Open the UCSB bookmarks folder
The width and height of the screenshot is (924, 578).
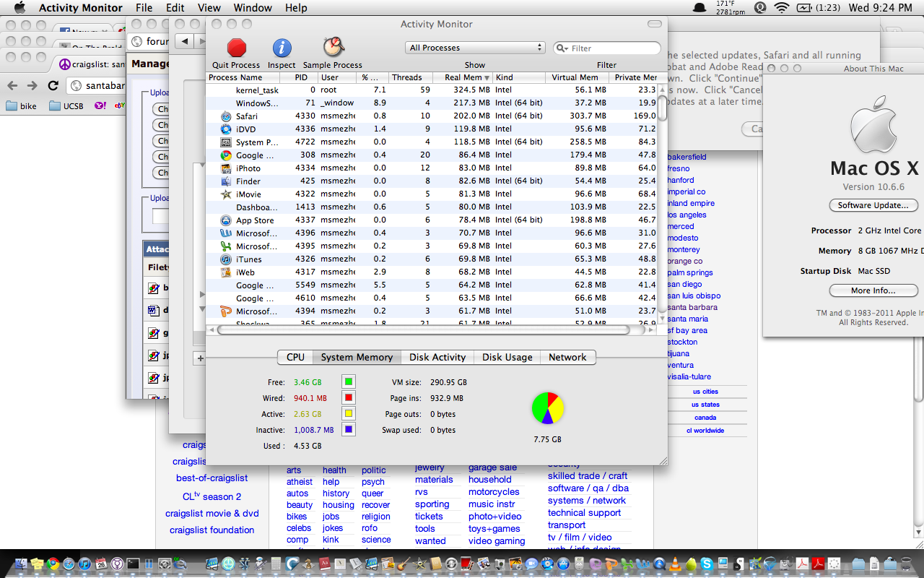[66, 105]
